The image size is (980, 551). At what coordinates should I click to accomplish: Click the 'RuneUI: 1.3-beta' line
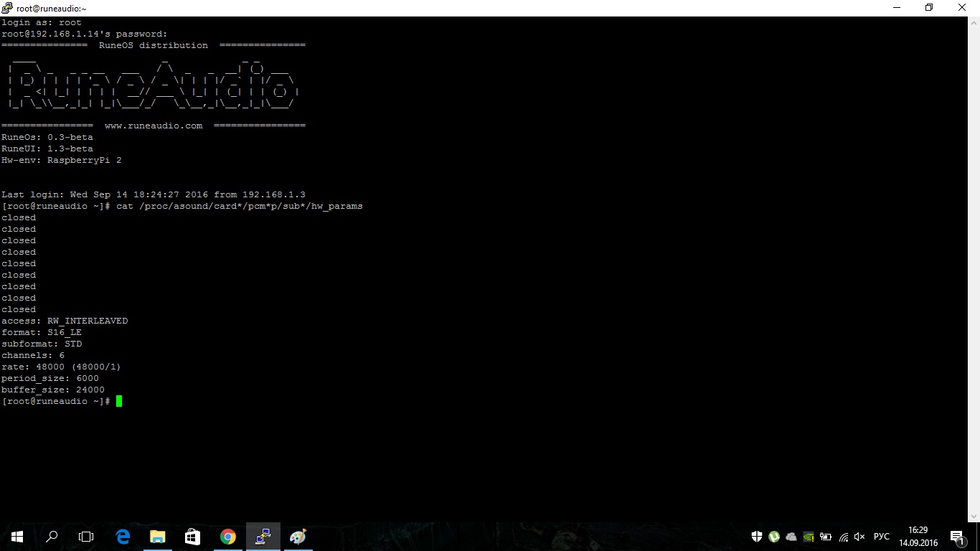[x=47, y=149]
